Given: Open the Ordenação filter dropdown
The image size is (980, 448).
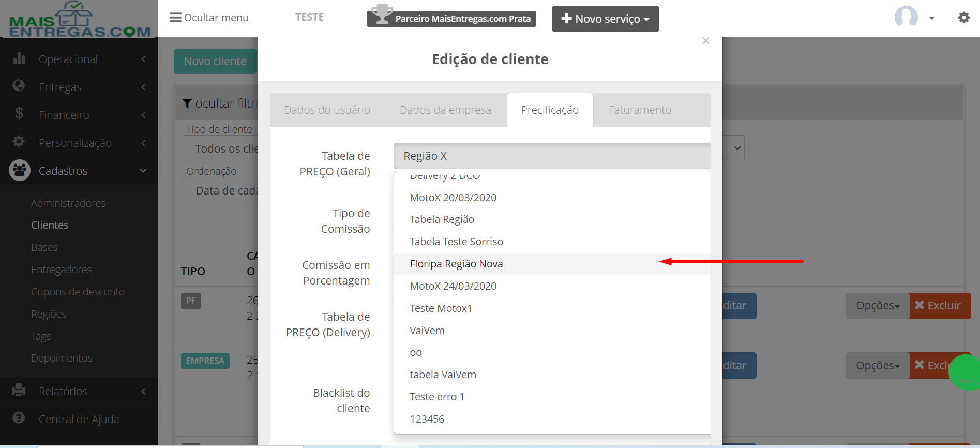Looking at the screenshot, I should point(220,190).
